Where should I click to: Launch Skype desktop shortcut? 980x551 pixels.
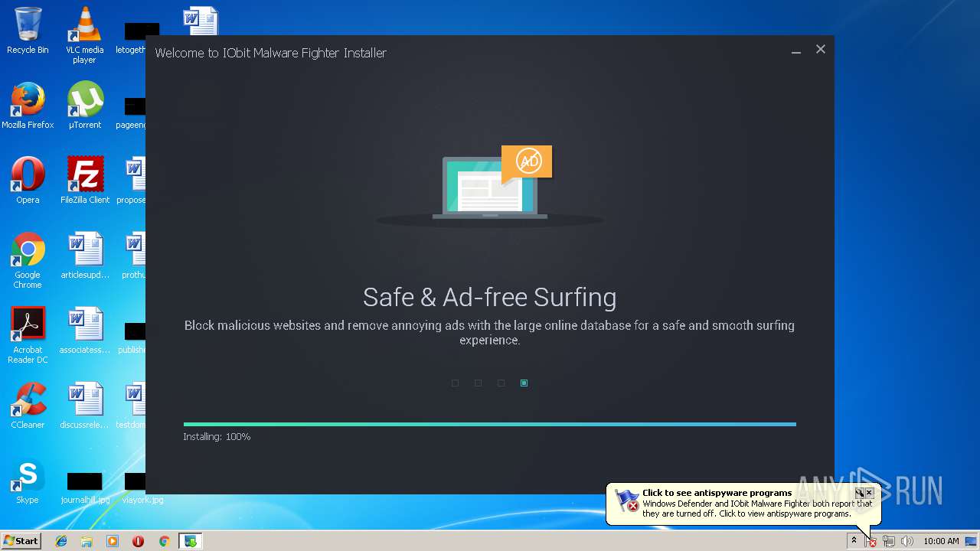pos(28,481)
